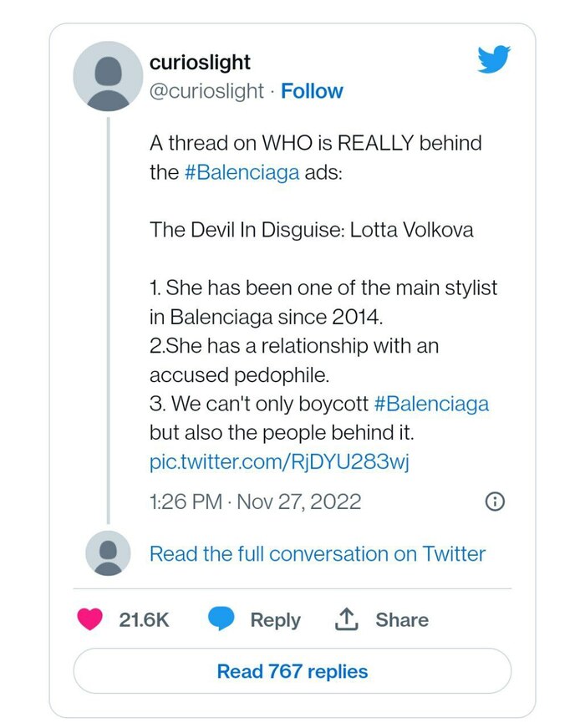
Task: Open the #Balenciaga hashtag after 'boycott'
Action: 431,404
